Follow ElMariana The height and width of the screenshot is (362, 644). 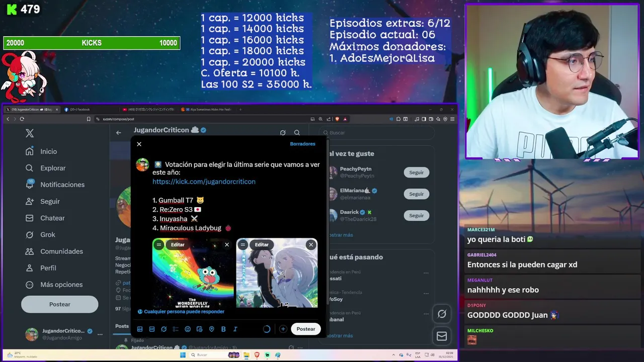[416, 194]
